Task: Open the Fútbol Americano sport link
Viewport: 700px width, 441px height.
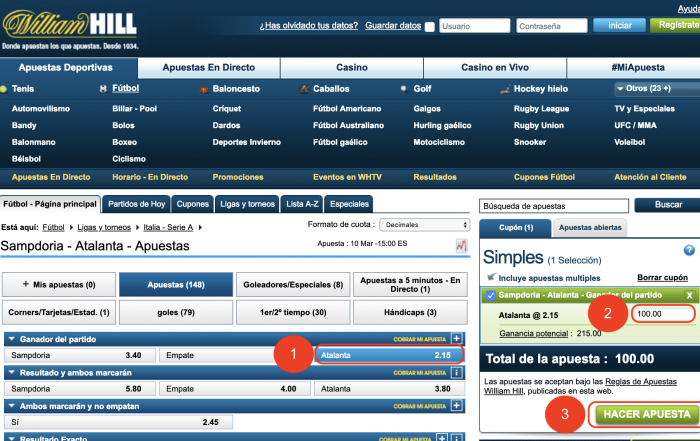Action: [347, 109]
